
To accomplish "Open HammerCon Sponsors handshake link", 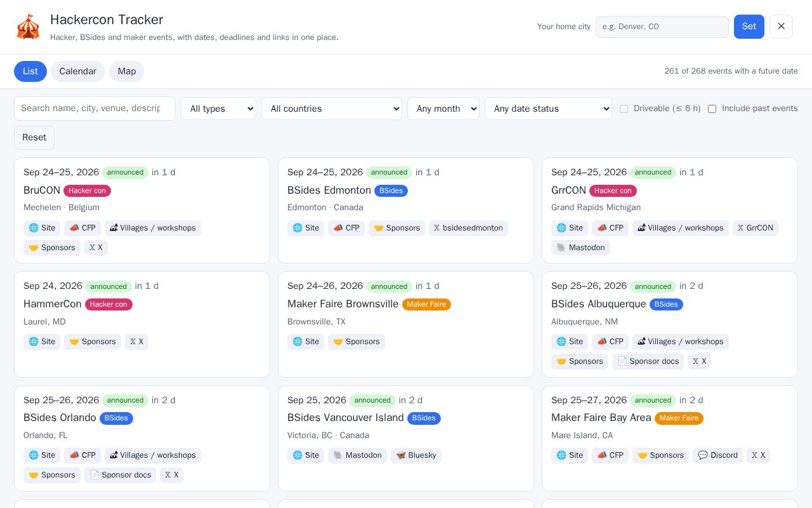I will point(93,342).
